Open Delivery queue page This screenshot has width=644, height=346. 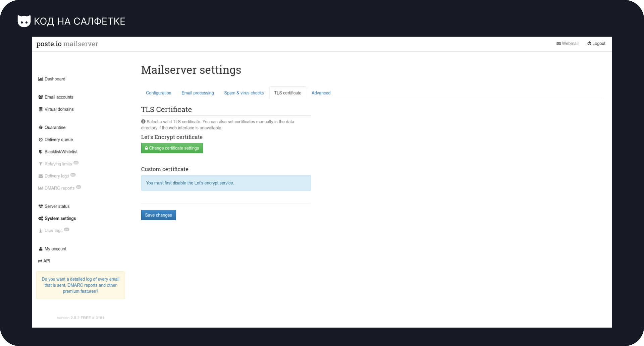tap(56, 140)
